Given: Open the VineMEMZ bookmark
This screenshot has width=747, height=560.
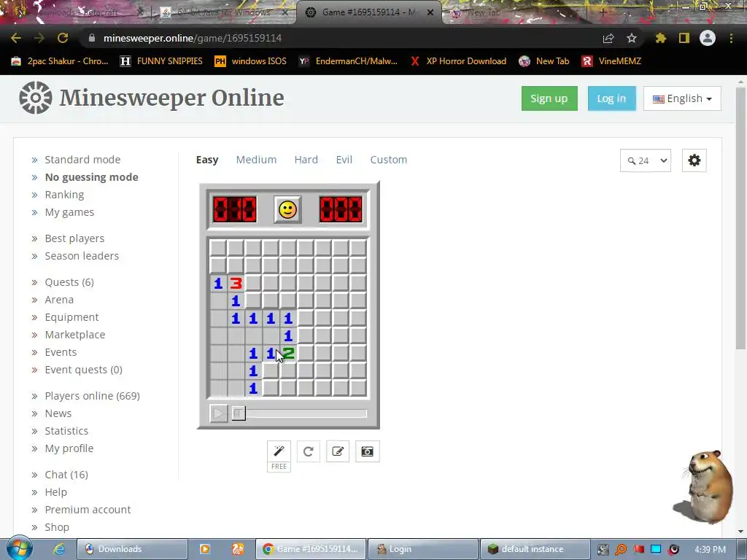Looking at the screenshot, I should click(611, 61).
